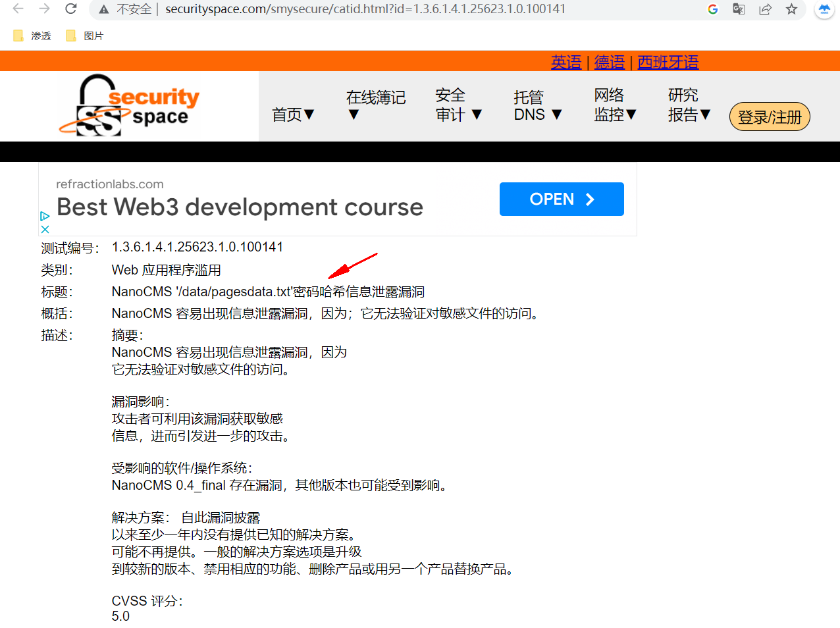Go back using the browser back arrow

(x=18, y=9)
